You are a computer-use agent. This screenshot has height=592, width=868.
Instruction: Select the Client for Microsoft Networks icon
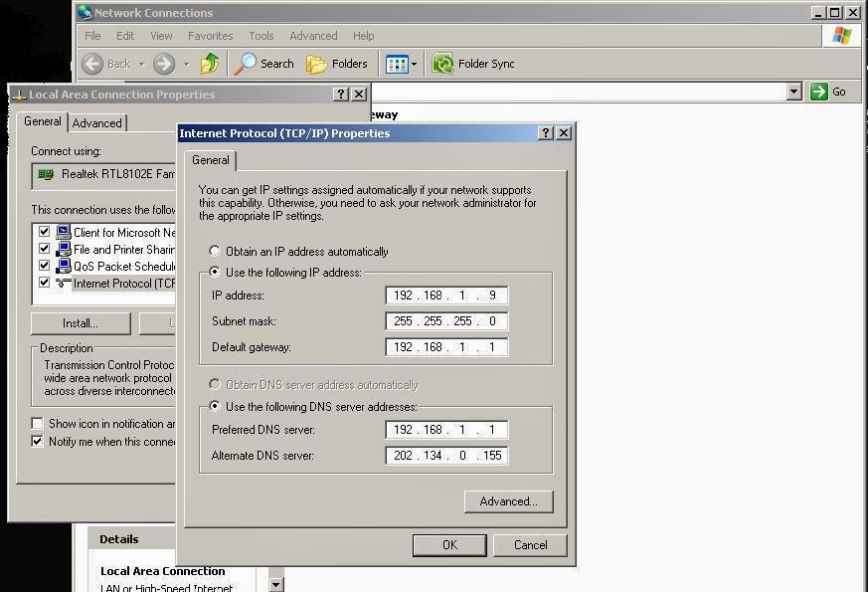click(x=64, y=232)
